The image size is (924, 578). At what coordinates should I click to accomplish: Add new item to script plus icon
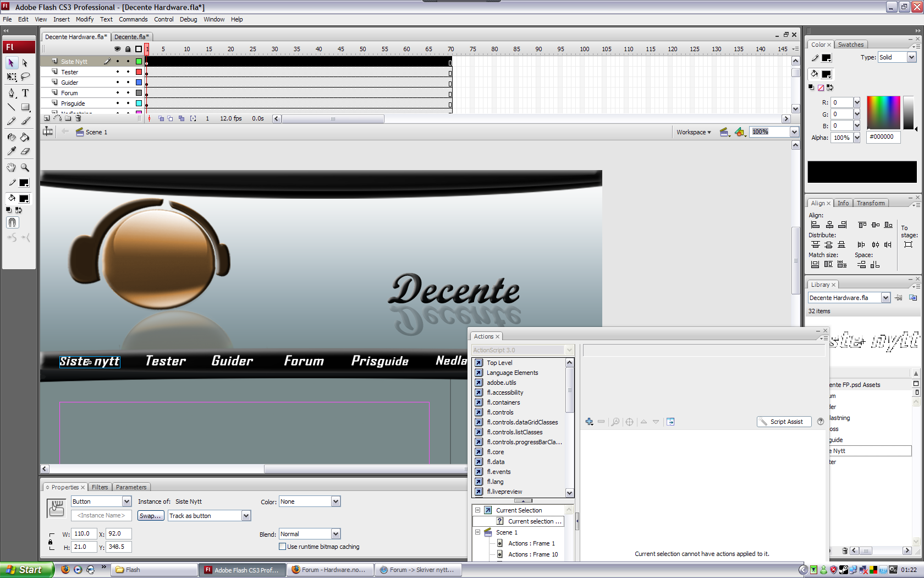[589, 422]
